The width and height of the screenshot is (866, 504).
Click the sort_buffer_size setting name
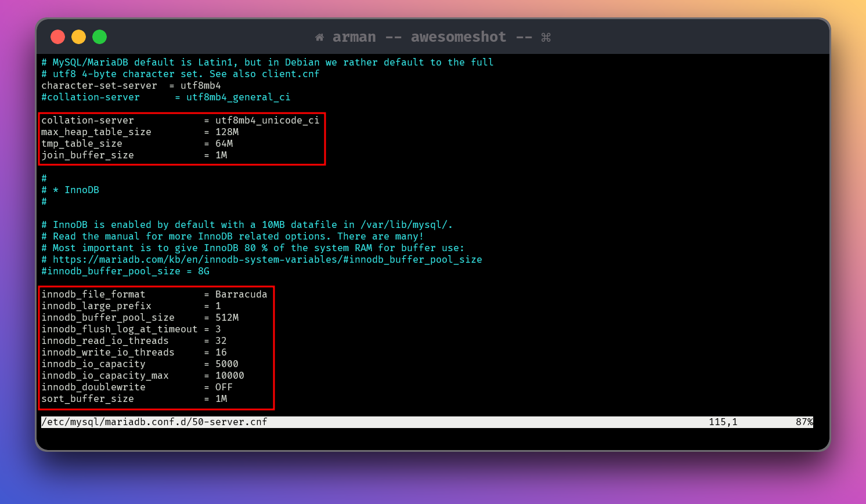tap(87, 398)
